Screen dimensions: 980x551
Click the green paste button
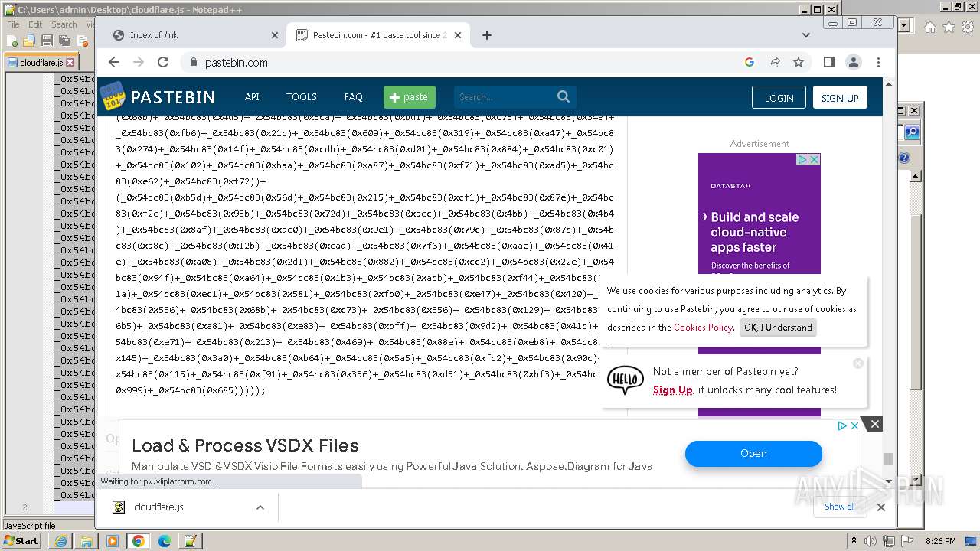(410, 97)
